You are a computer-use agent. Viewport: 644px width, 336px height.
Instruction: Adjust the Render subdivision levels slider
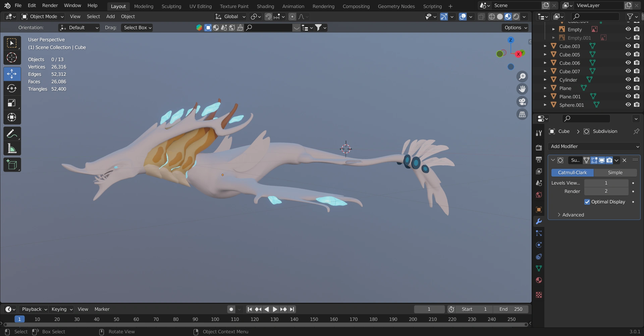[x=606, y=191]
